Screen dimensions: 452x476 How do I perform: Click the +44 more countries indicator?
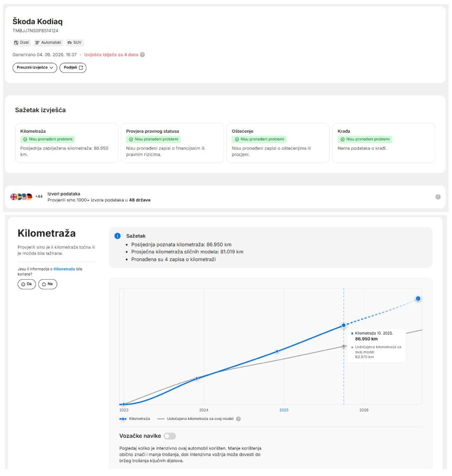[x=39, y=196]
